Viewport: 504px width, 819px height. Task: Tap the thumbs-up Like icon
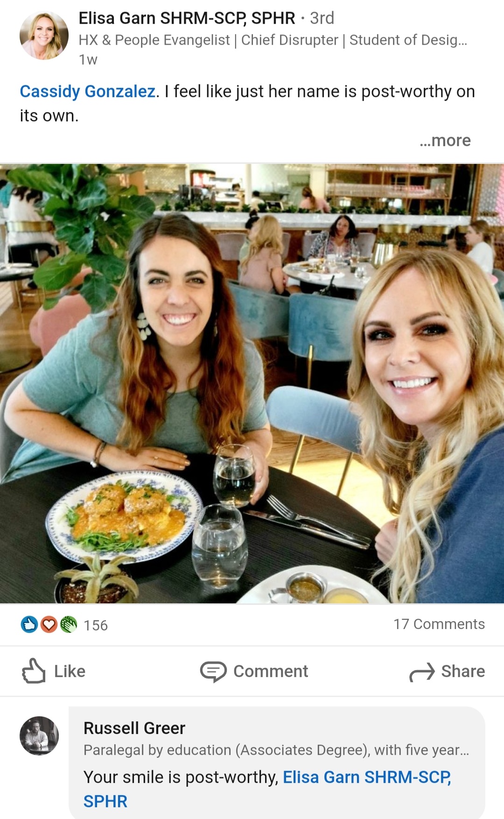pos(34,671)
